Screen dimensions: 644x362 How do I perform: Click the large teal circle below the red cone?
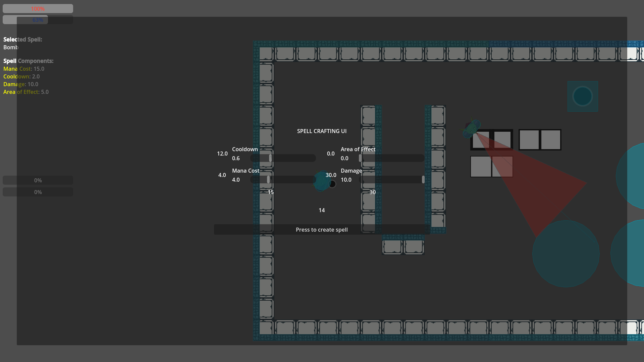point(566,254)
